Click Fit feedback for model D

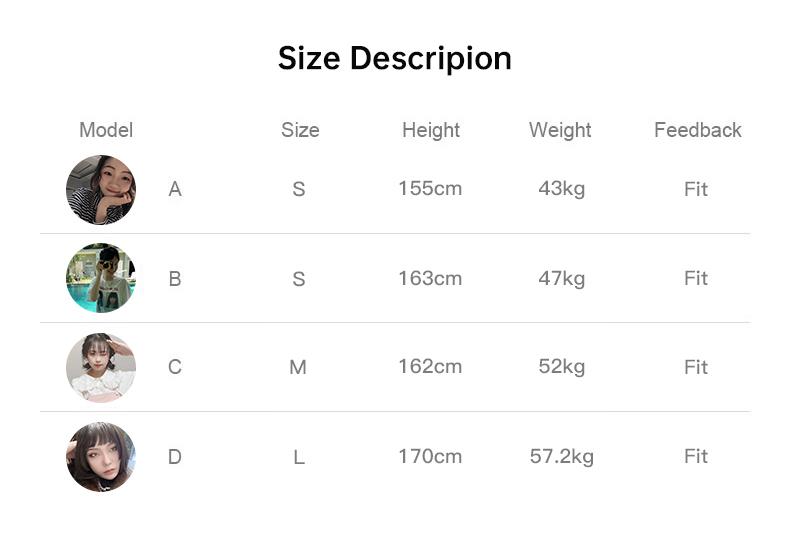tap(696, 456)
